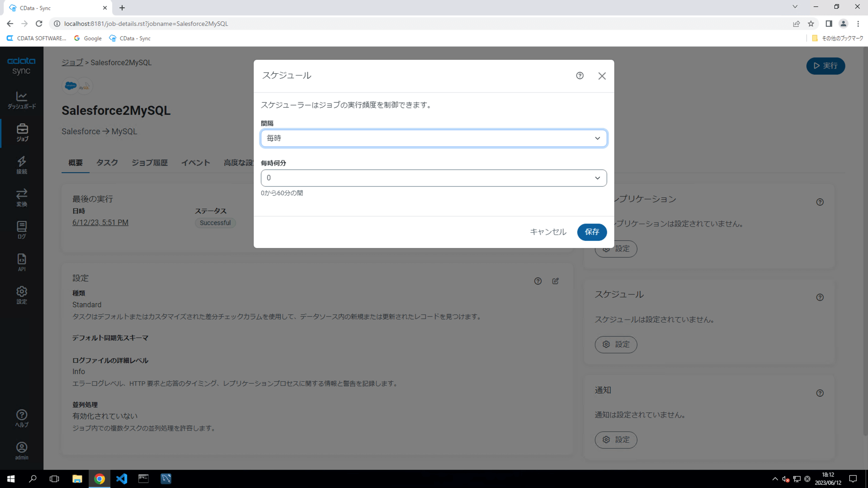Viewport: 868px width, 488px height.
Task: Open Visual Studio Code from the taskbar
Action: (122, 479)
